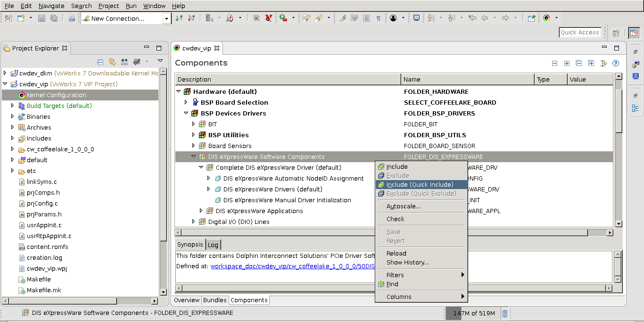
Task: Click the user profile circle icon
Action: point(393,18)
